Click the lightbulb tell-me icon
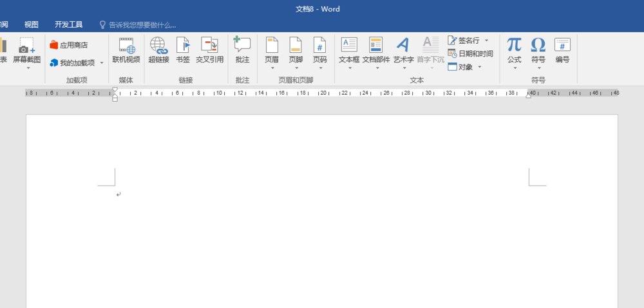 [102, 24]
